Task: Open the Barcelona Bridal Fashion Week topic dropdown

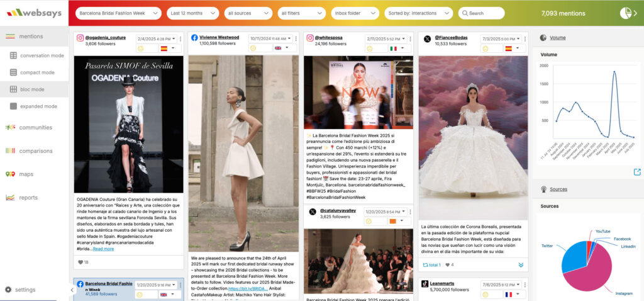Action: (x=118, y=13)
